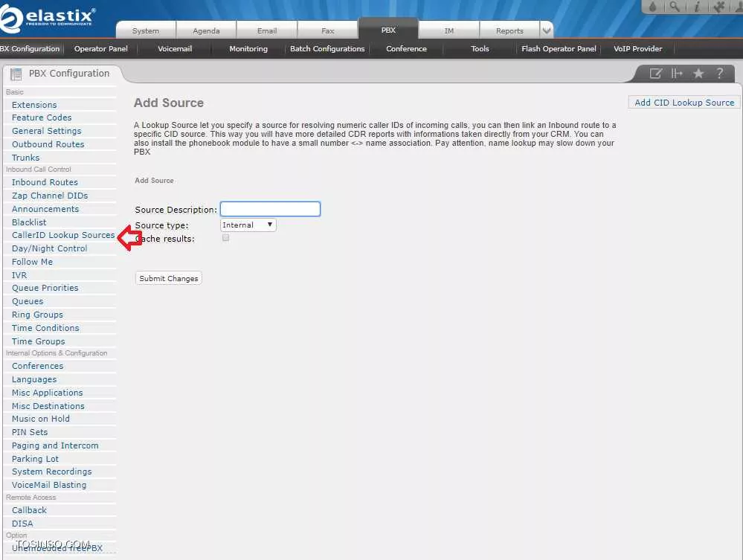The height and width of the screenshot is (560, 743).
Task: Open the Reports tab
Action: [x=509, y=30]
